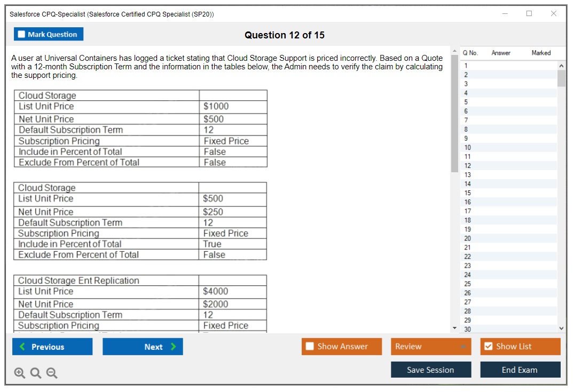The image size is (574, 392).
Task: Click the reset zoom magnifier icon
Action: 36,373
